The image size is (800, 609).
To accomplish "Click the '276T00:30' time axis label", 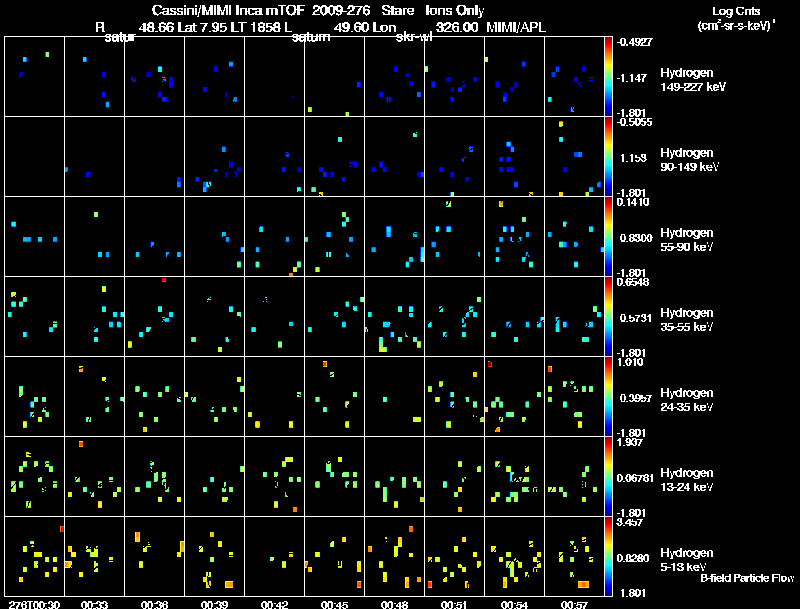I will point(34,605).
